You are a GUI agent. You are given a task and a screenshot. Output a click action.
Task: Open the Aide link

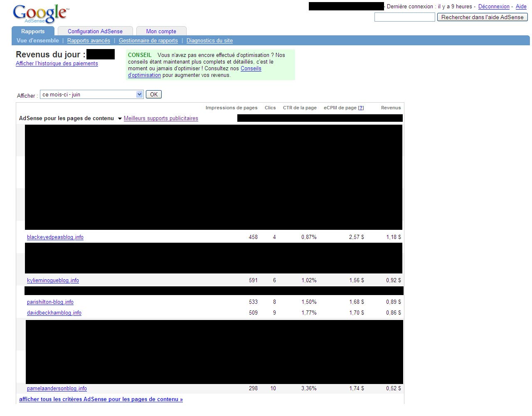pyautogui.click(x=521, y=6)
